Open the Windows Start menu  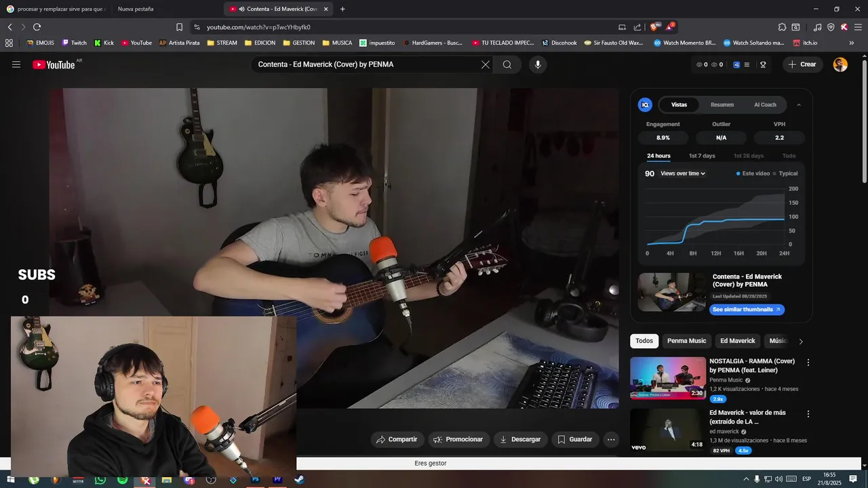tap(10, 480)
